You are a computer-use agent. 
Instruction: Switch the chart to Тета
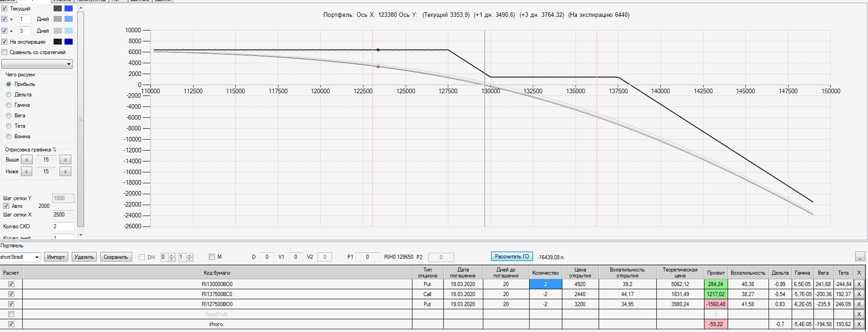pyautogui.click(x=9, y=126)
